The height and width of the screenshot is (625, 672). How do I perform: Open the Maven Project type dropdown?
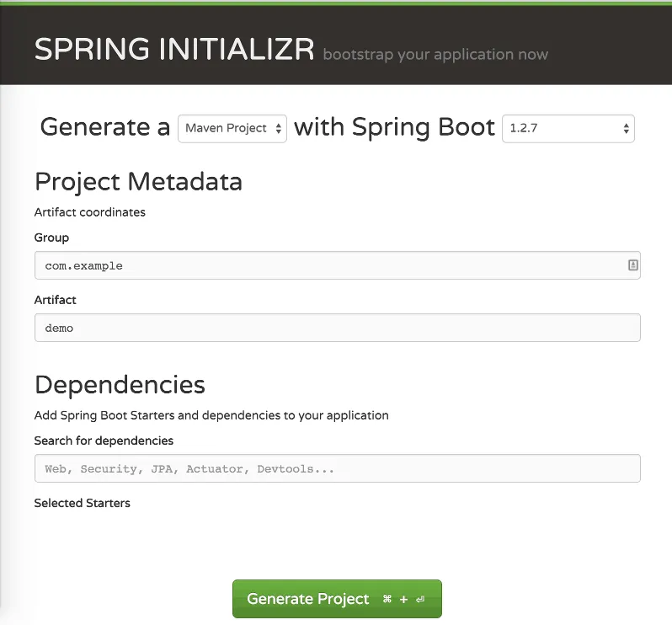click(232, 128)
